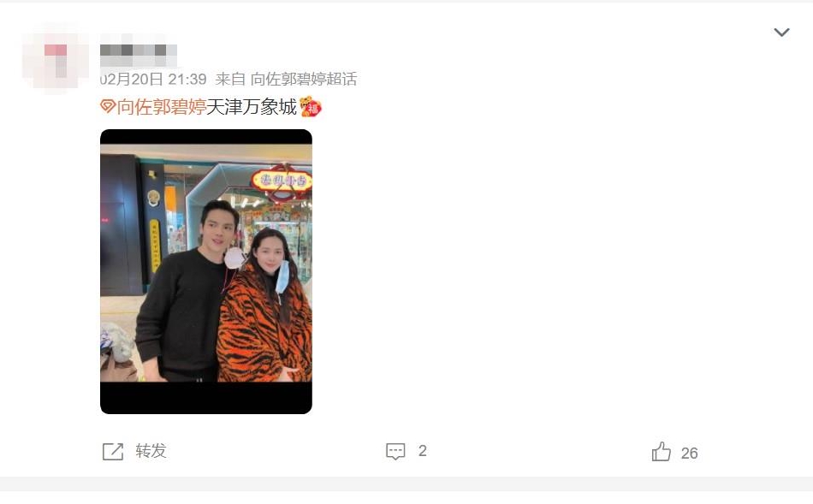The width and height of the screenshot is (813, 504).
Task: Expand the post options chevron menu
Action: [x=781, y=33]
